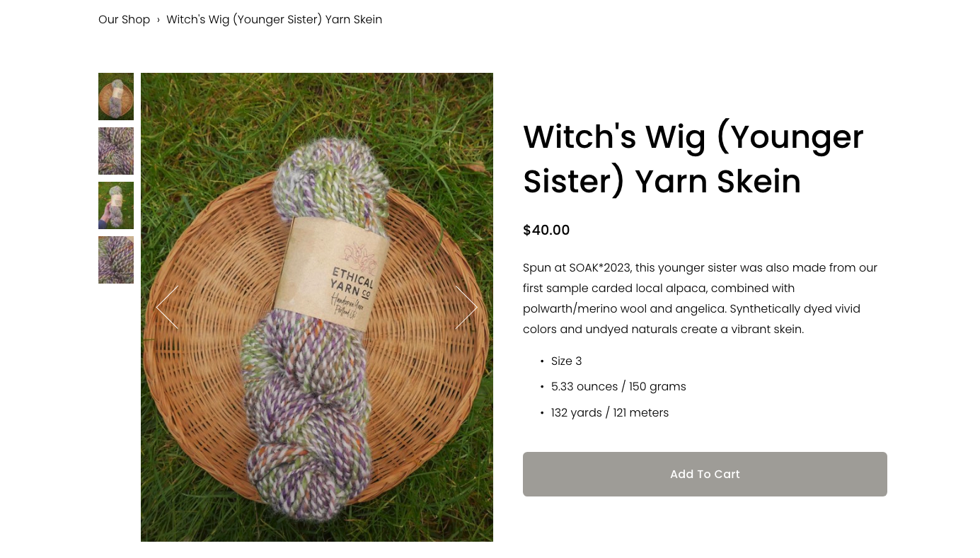Viewport: 980px width, 558px height.
Task: Open the Our Shop breadcrumb link
Action: tap(124, 20)
